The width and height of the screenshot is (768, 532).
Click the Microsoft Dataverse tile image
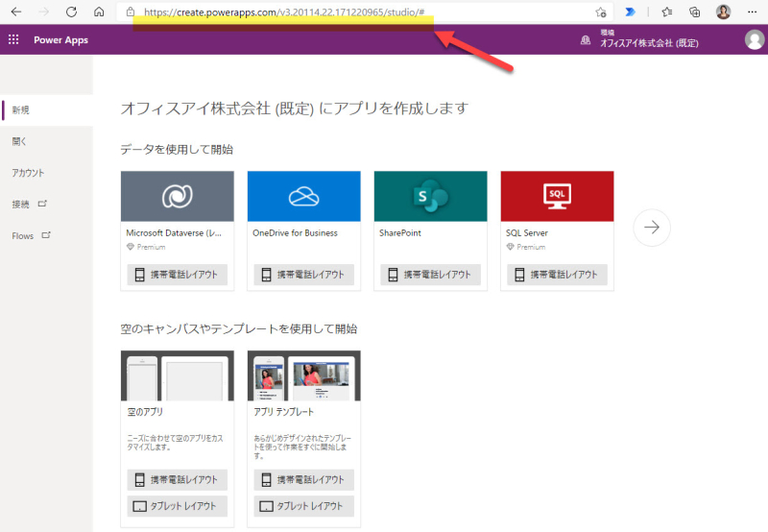(178, 196)
